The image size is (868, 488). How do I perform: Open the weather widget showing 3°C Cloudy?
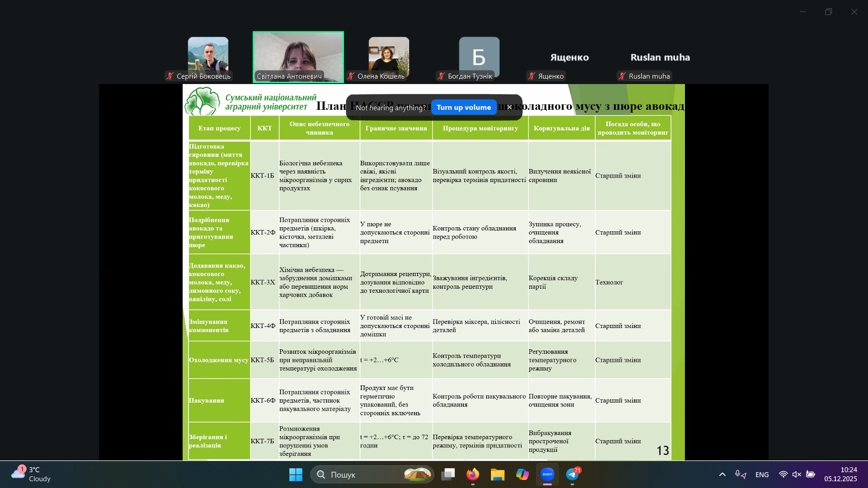(x=32, y=474)
